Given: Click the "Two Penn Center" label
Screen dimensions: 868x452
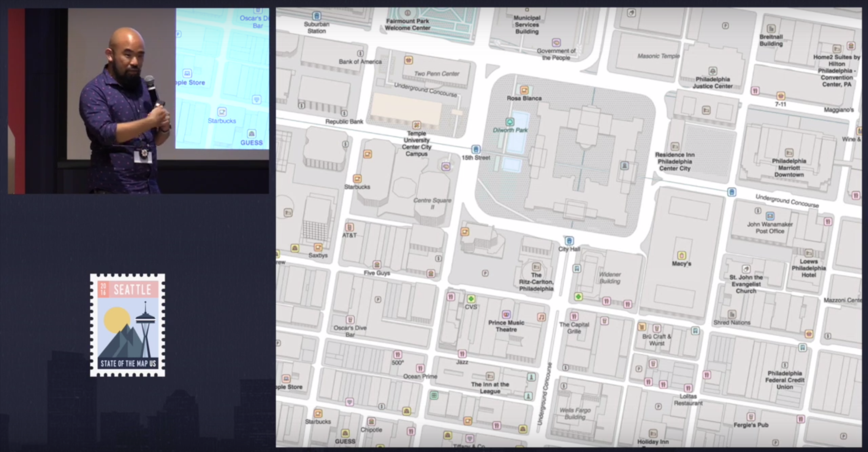Looking at the screenshot, I should [x=437, y=74].
